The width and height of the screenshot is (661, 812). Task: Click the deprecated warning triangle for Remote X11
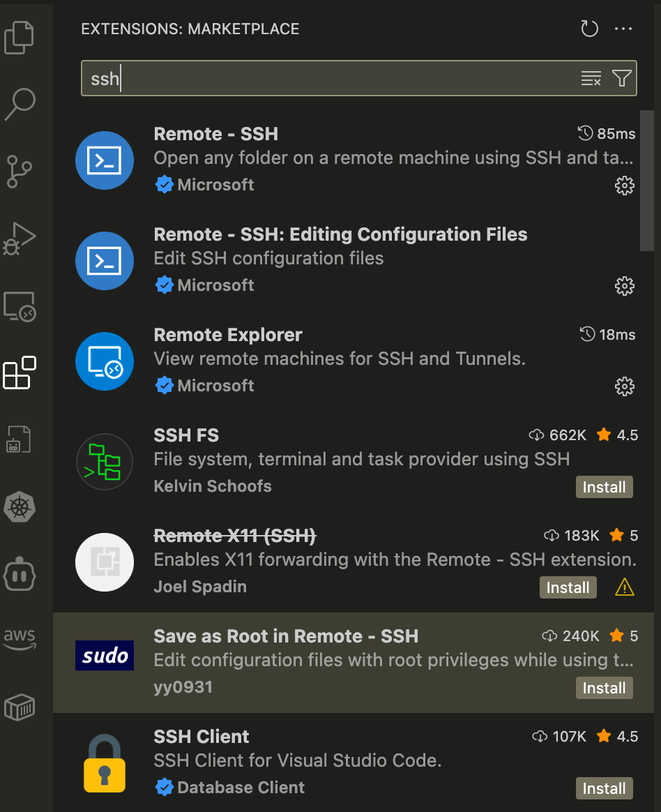tap(624, 587)
